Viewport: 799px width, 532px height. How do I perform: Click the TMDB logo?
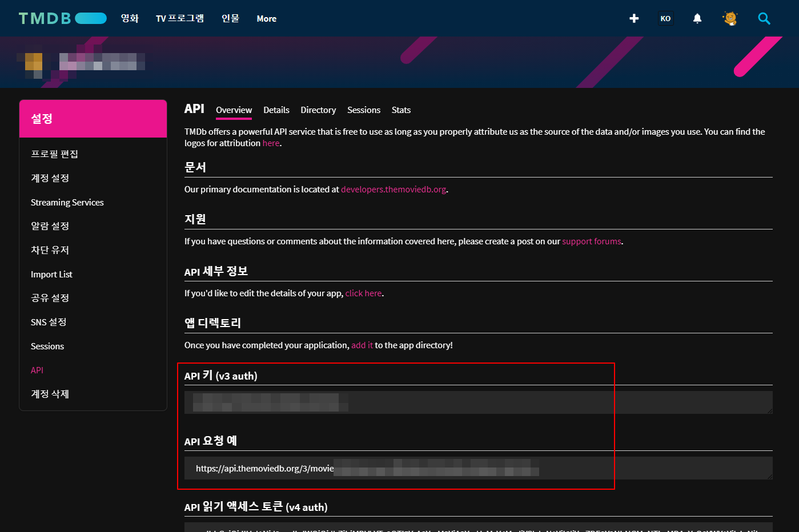point(63,18)
